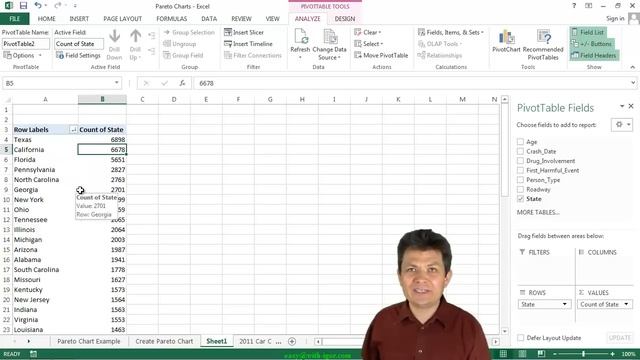
Task: Switch to the FORMULAS tab
Action: [171, 19]
